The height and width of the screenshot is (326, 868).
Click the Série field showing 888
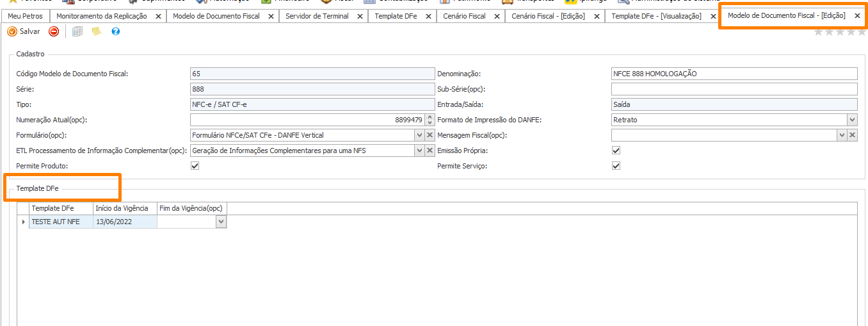pyautogui.click(x=312, y=89)
